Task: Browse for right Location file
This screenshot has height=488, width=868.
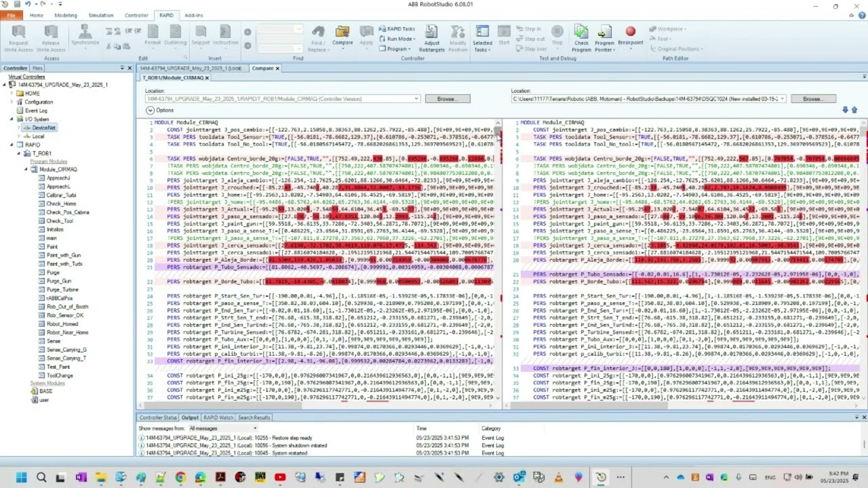Action: coord(812,99)
